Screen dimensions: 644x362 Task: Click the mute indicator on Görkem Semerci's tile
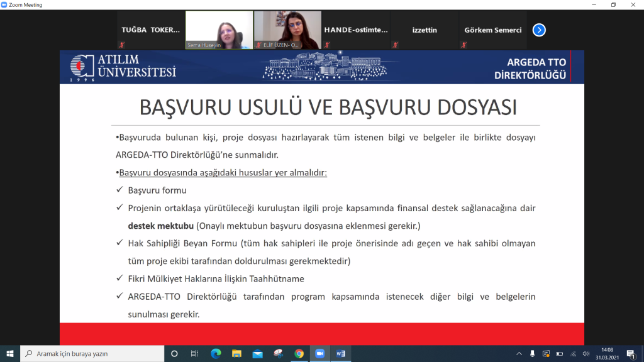coord(464,45)
